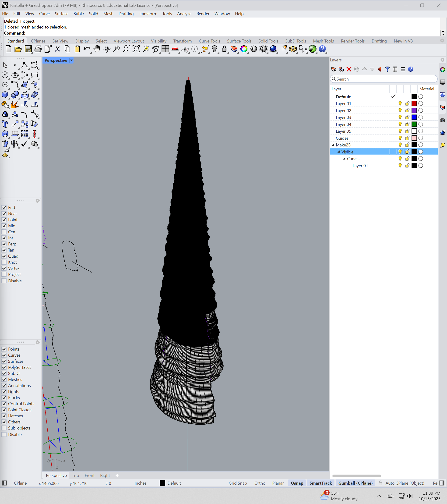The image size is (447, 504).
Task: Click the red color swatch of Layer 01
Action: [414, 103]
